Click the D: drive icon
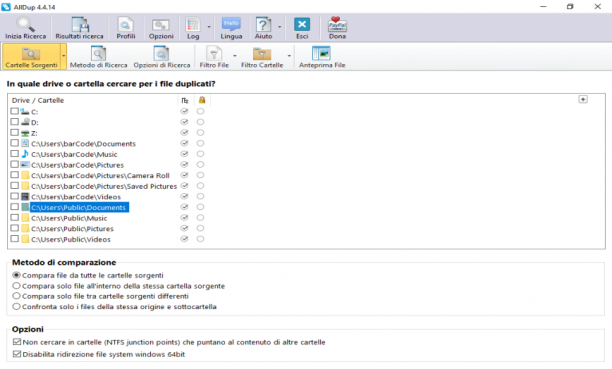 click(x=25, y=122)
